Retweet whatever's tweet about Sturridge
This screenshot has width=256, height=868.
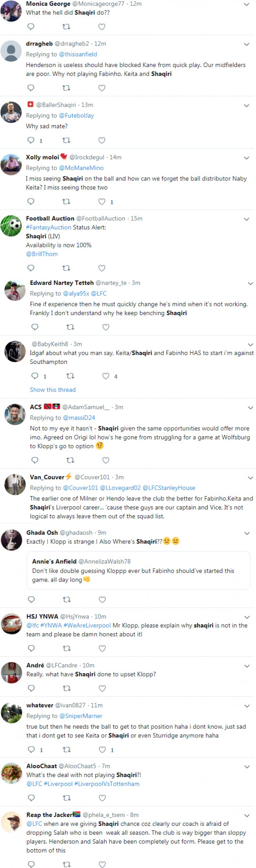point(67,749)
